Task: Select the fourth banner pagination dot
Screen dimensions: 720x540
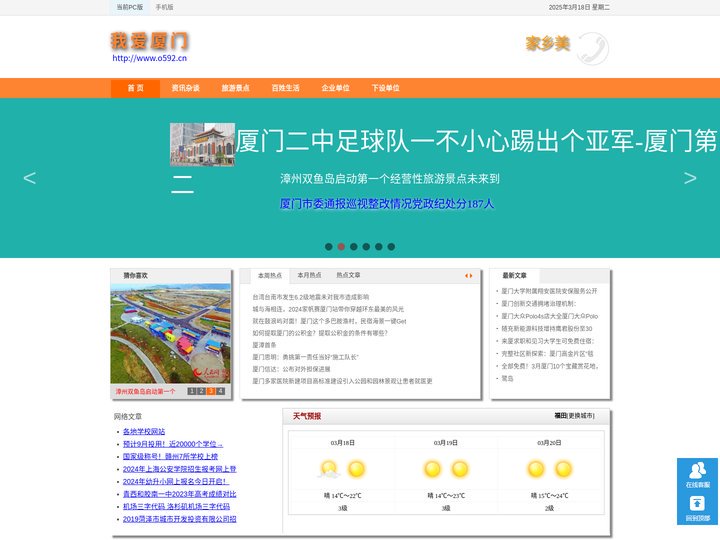Action: (x=366, y=247)
